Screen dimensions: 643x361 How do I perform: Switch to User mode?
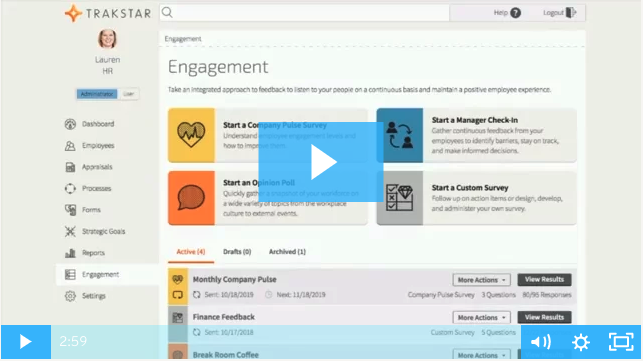(x=128, y=94)
